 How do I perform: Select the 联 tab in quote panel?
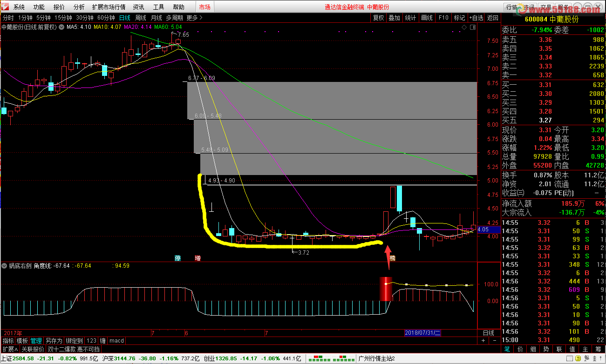coord(559,349)
